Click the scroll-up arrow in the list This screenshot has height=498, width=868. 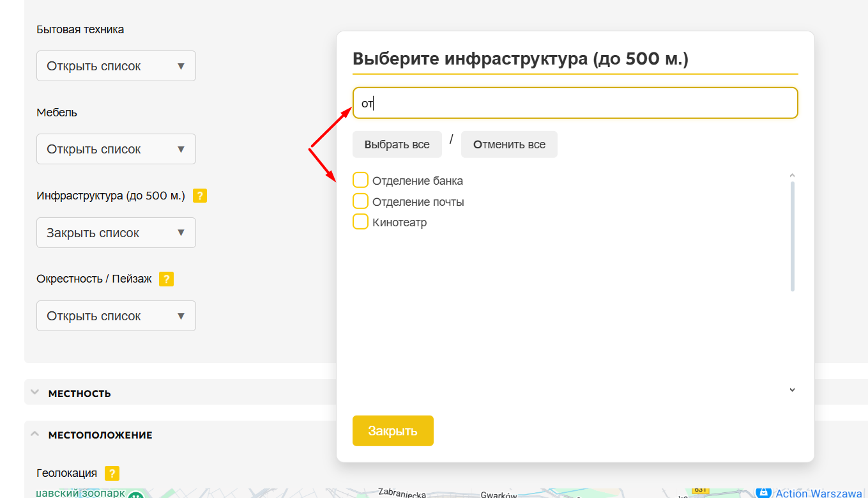coord(792,175)
